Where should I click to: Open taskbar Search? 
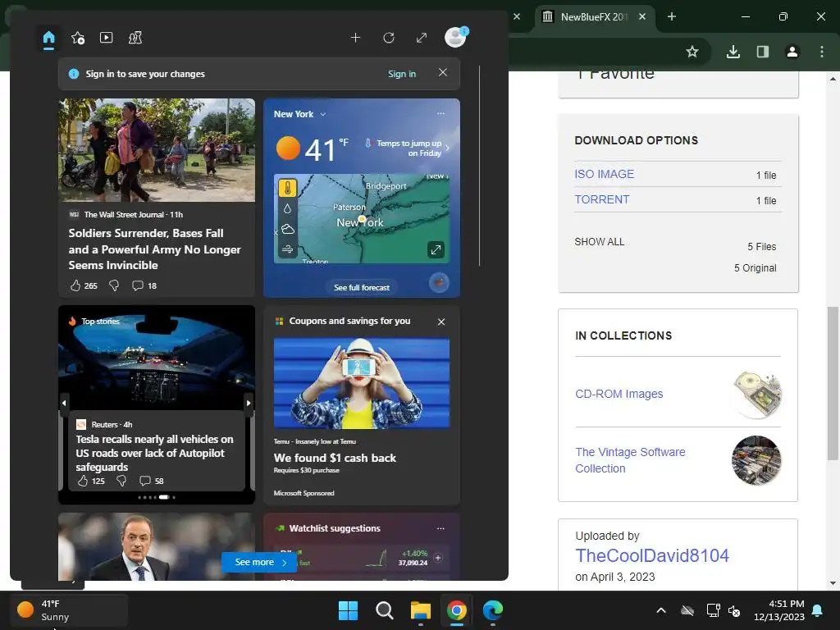(384, 610)
